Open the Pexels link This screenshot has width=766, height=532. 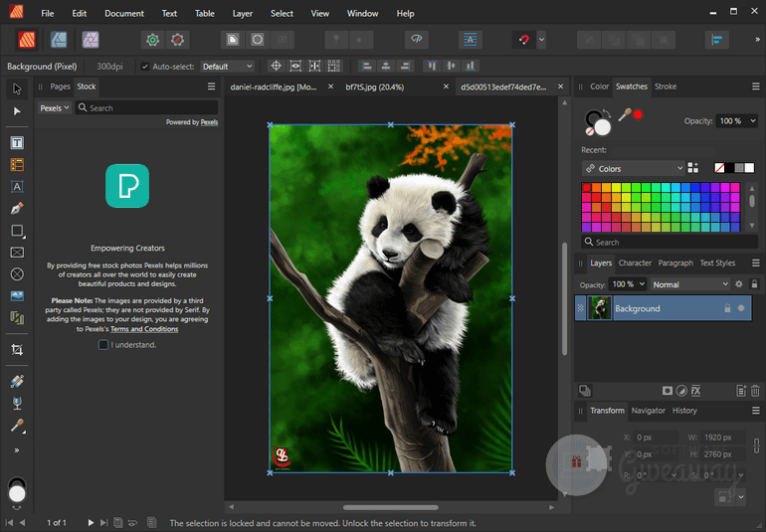pyautogui.click(x=209, y=122)
